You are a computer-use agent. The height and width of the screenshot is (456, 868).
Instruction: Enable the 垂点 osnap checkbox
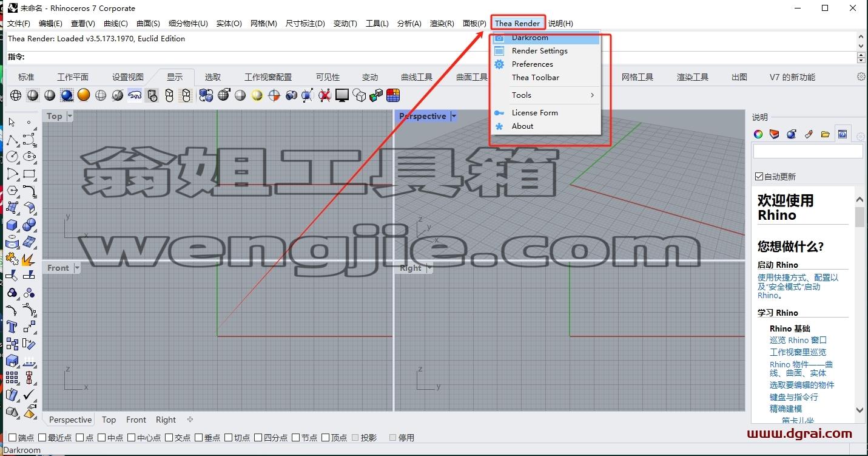pyautogui.click(x=198, y=437)
